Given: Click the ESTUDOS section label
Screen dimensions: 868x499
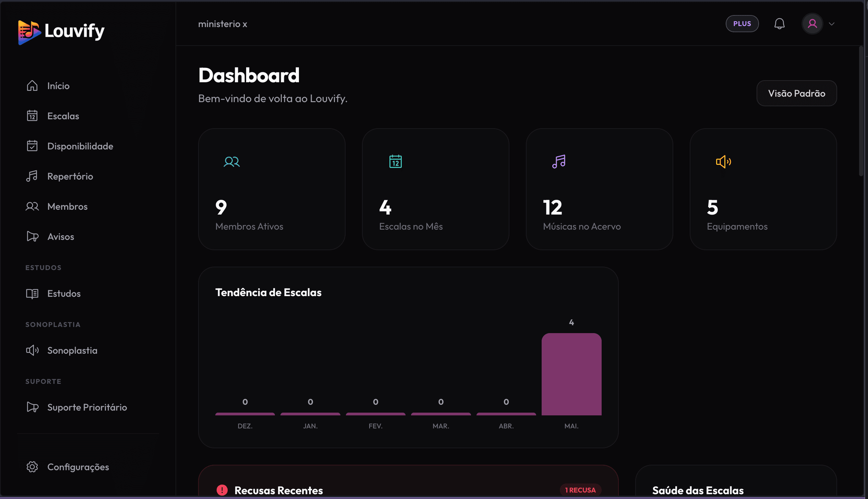Looking at the screenshot, I should [x=43, y=268].
